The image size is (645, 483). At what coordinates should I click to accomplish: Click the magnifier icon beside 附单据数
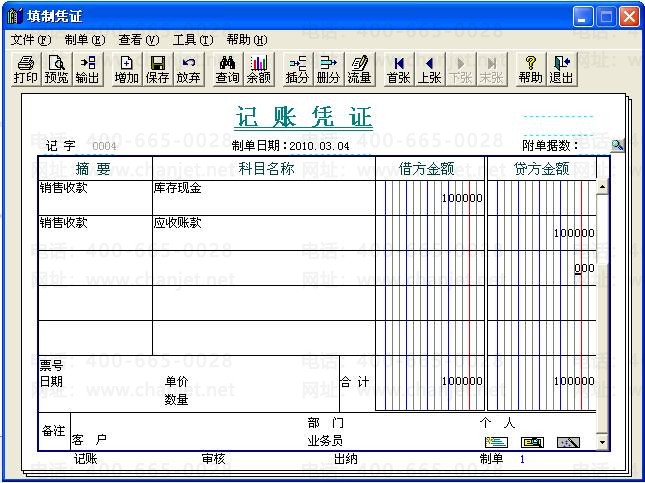tap(617, 145)
